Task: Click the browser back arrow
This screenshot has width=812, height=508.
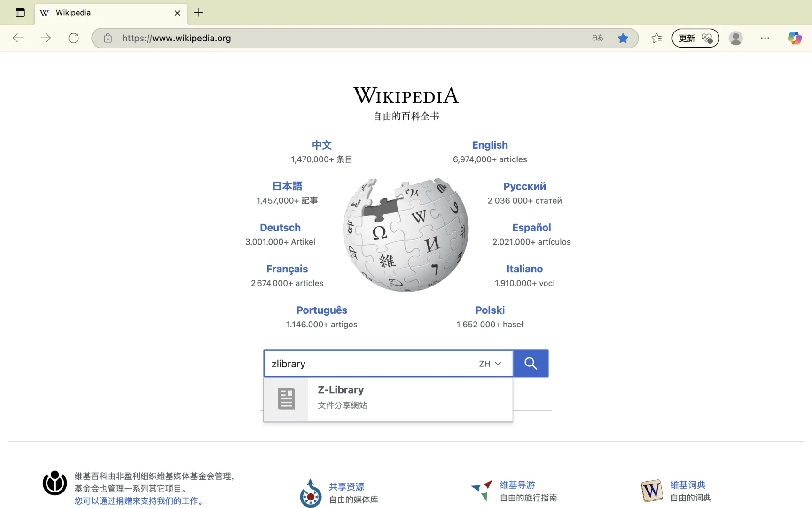Action: [18, 38]
